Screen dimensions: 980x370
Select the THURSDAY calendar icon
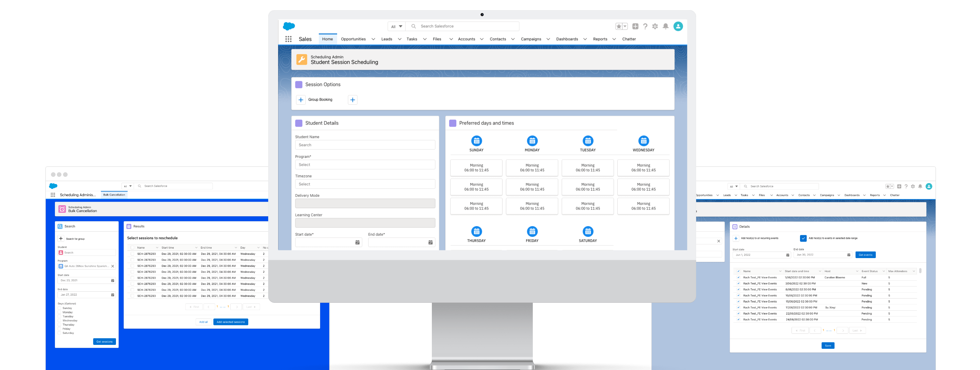tap(476, 231)
